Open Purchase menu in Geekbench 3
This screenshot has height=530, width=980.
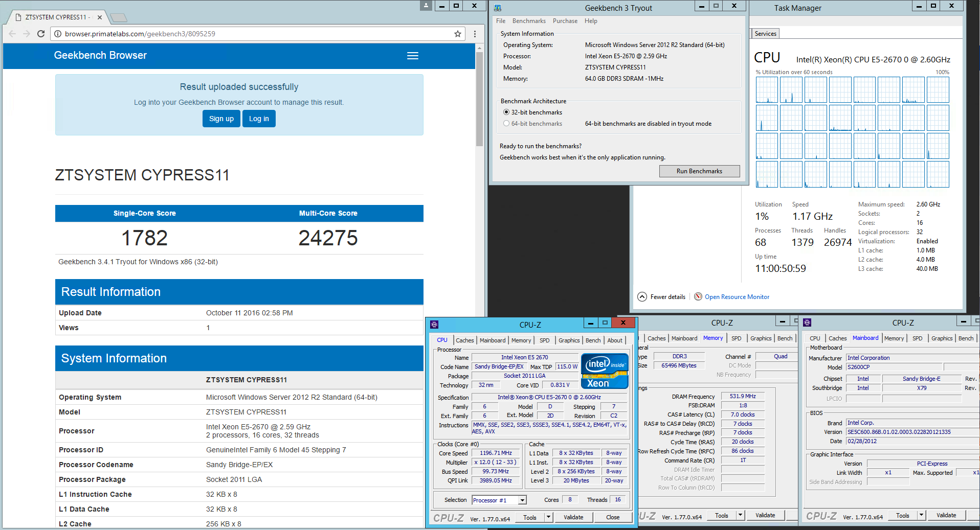tap(565, 21)
